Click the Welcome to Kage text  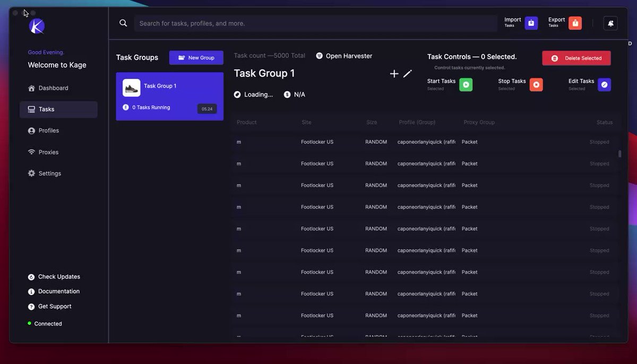tap(57, 65)
